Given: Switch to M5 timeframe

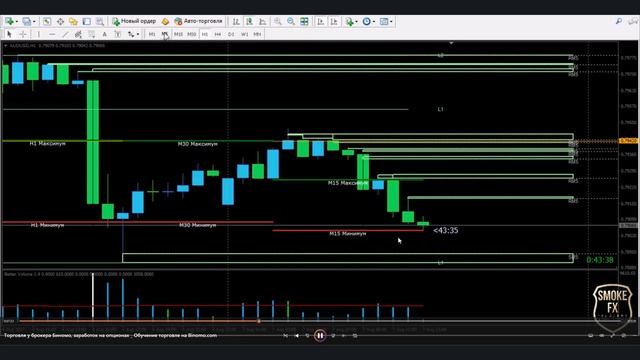Looking at the screenshot, I should (164, 34).
